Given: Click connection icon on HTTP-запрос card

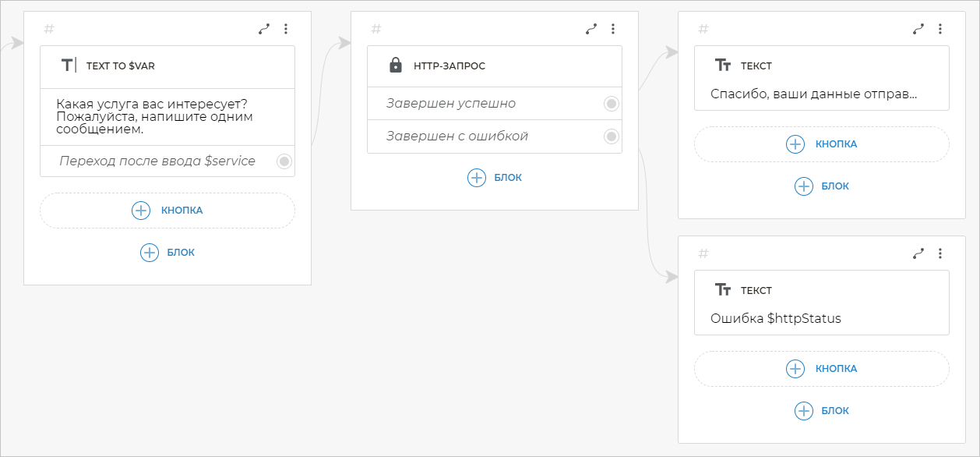Looking at the screenshot, I should 591,29.
